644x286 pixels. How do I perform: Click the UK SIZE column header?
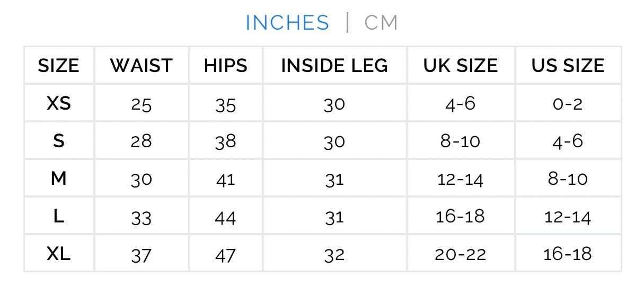click(461, 66)
